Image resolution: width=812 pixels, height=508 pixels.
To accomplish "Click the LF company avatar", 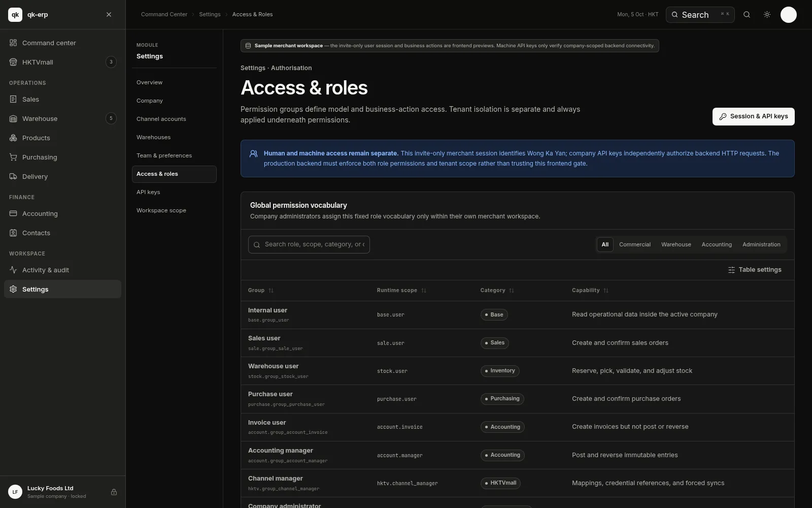I will [15, 492].
